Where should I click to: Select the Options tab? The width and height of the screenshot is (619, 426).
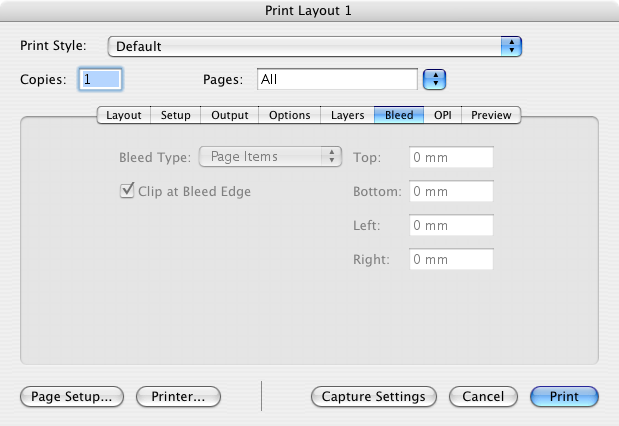coord(290,115)
